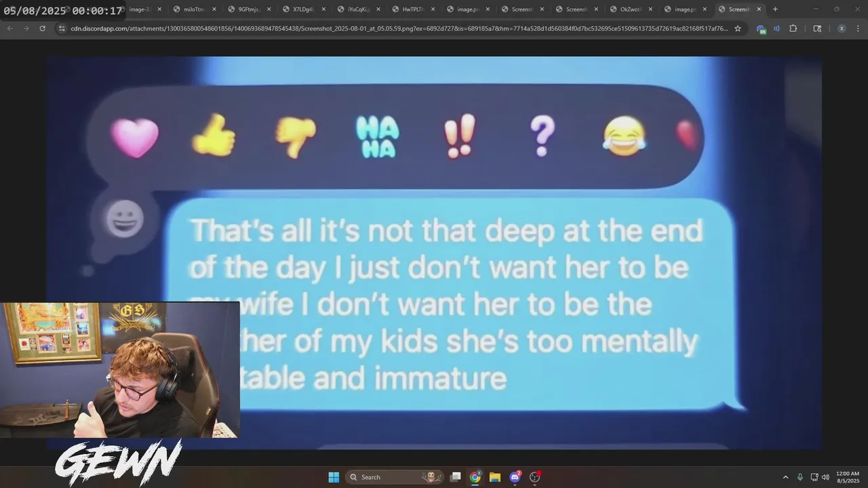Open the Extensions puzzle-piece menu
Image resolution: width=868 pixels, height=488 pixels.
click(x=793, y=28)
